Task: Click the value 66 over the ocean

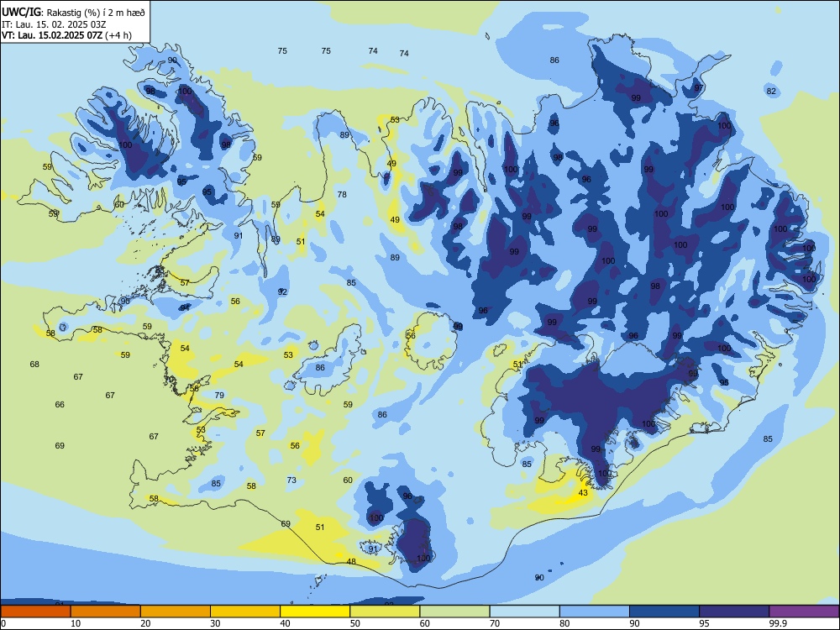Action: click(60, 405)
